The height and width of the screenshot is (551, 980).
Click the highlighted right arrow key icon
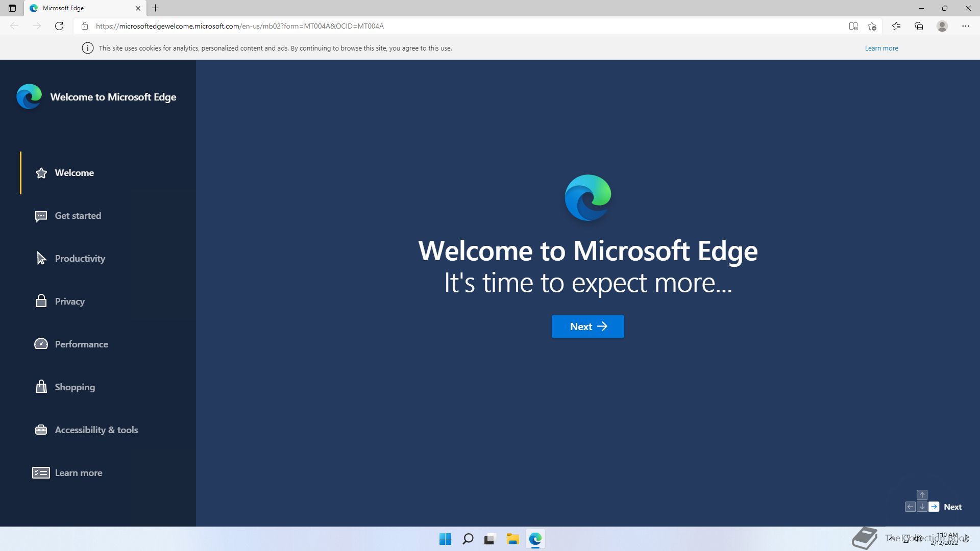[934, 507]
